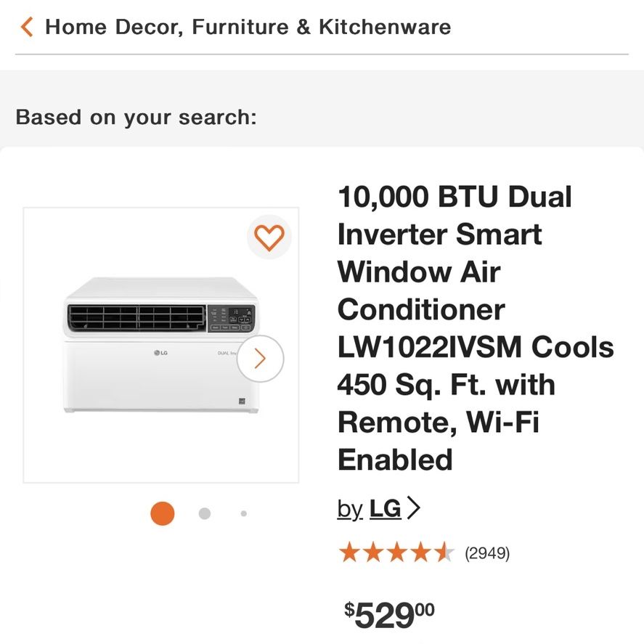Screen dimensions: 644x644
Task: Click the fourth orange rating star
Action: point(421,553)
